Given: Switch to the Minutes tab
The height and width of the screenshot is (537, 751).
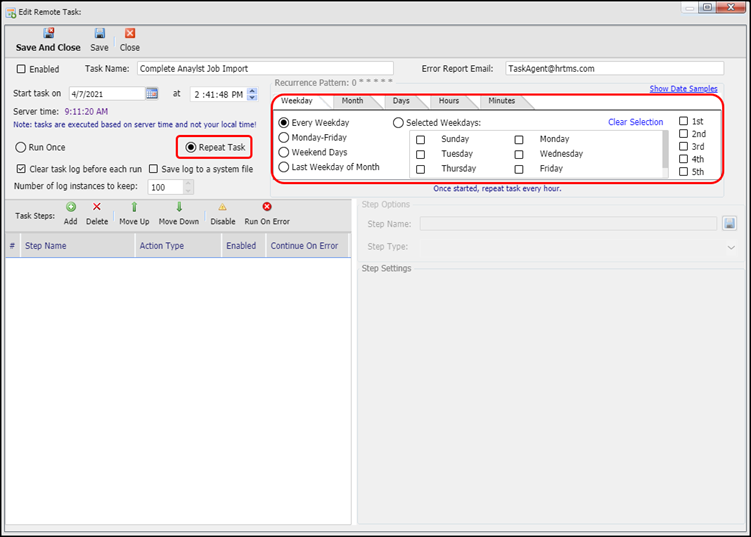Looking at the screenshot, I should (501, 101).
